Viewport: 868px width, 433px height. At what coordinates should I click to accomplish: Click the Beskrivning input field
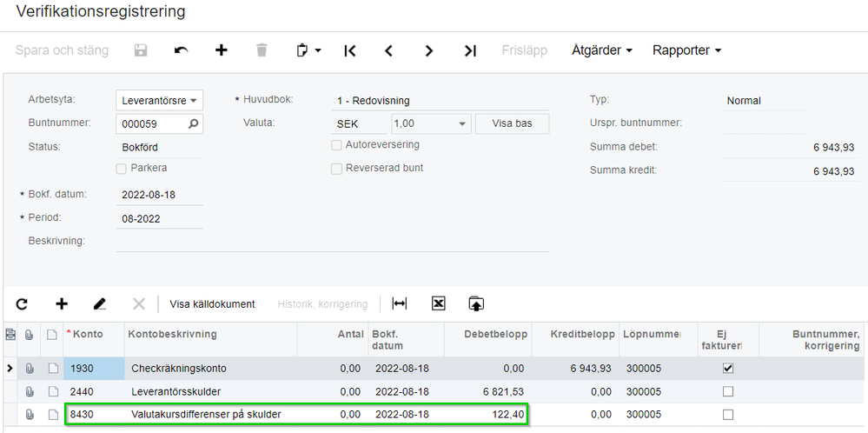point(332,242)
